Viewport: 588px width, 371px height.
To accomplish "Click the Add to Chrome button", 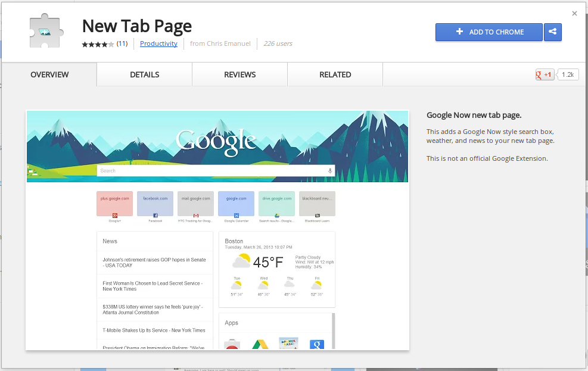I will click(489, 32).
